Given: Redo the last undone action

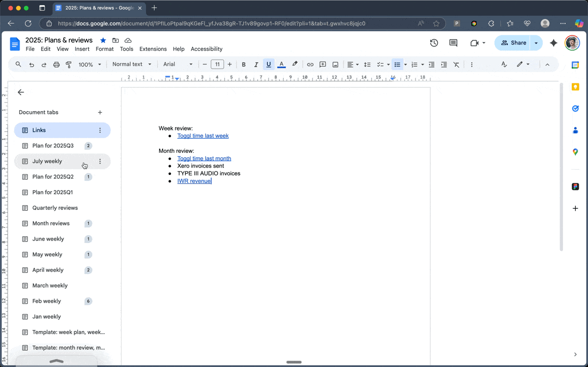Looking at the screenshot, I should tap(44, 64).
